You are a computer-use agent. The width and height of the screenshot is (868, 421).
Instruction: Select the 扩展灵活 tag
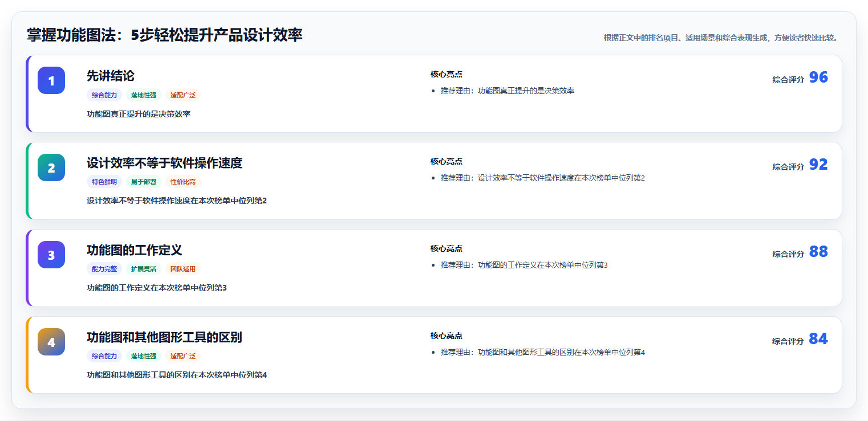[144, 269]
